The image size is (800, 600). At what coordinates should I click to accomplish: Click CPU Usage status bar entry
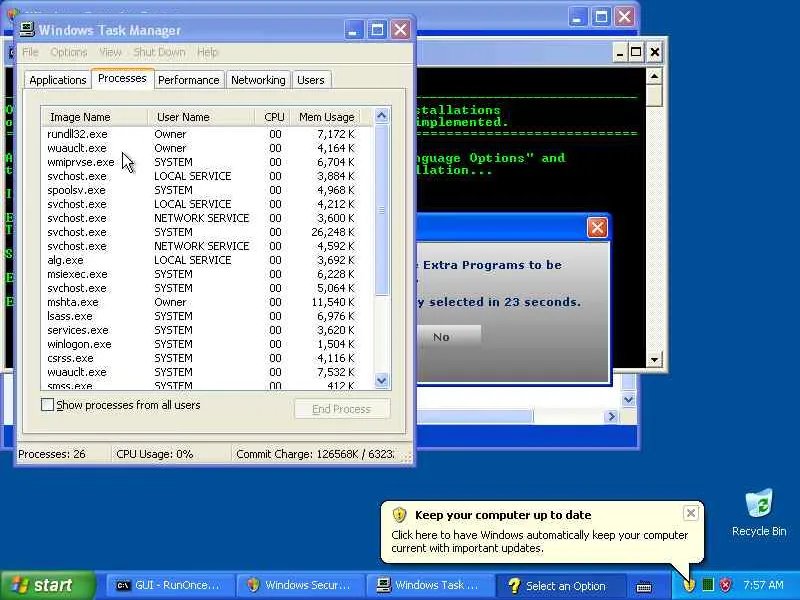pyautogui.click(x=170, y=454)
